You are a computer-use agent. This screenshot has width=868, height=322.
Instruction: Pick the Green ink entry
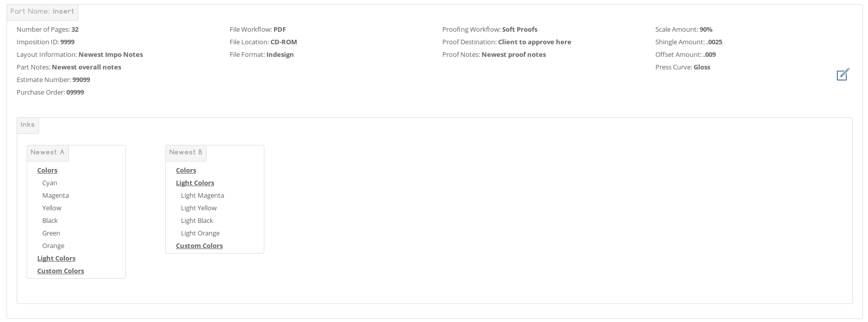tap(51, 233)
